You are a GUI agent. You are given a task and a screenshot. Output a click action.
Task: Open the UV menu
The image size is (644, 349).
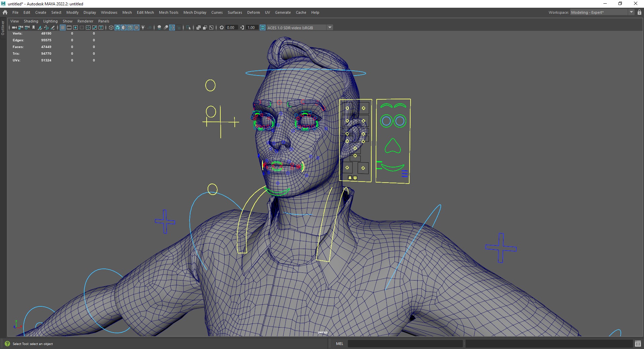pos(267,12)
